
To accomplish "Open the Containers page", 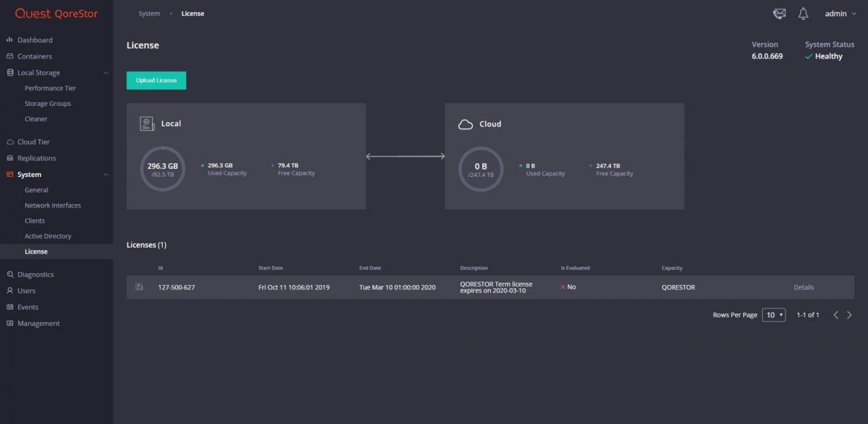I will click(x=34, y=57).
